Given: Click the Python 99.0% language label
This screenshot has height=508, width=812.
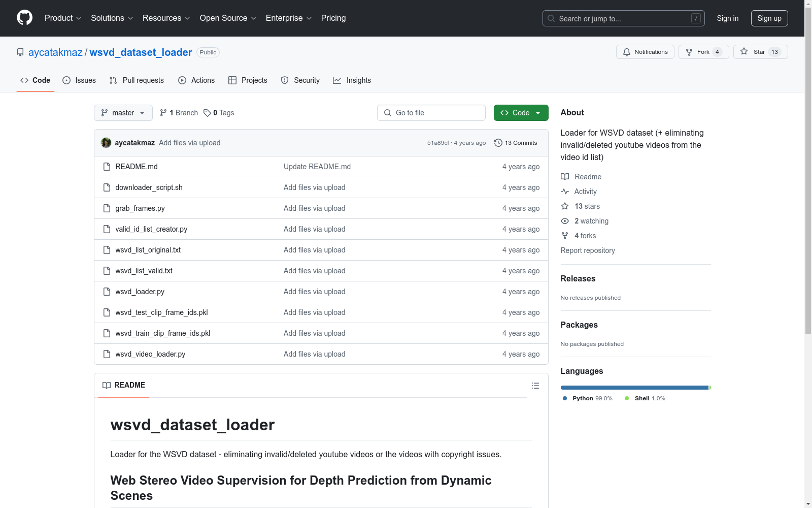Looking at the screenshot, I should click(588, 398).
